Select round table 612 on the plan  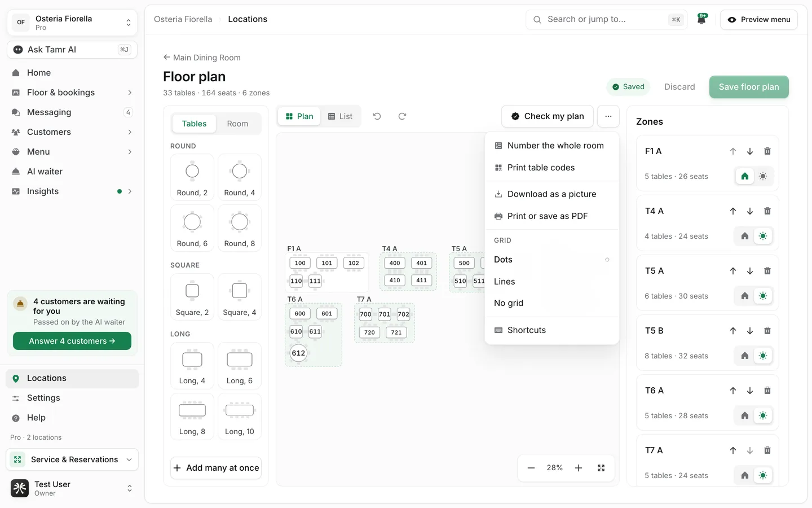point(298,353)
